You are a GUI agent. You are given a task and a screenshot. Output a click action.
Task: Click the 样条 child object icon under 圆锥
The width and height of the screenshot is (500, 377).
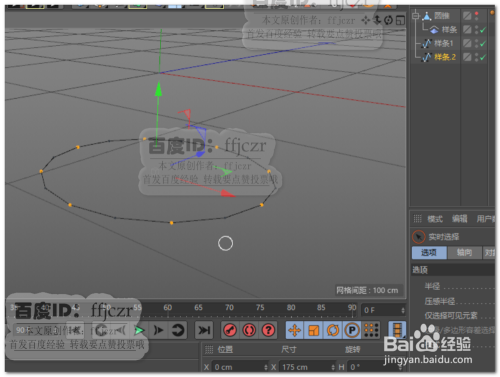[434, 30]
